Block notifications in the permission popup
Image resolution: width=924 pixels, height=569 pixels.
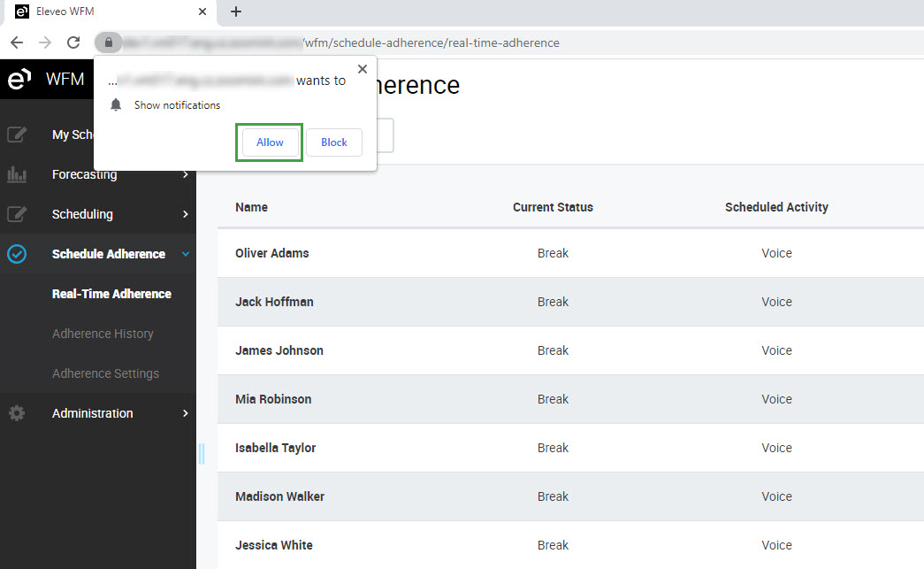pos(334,142)
